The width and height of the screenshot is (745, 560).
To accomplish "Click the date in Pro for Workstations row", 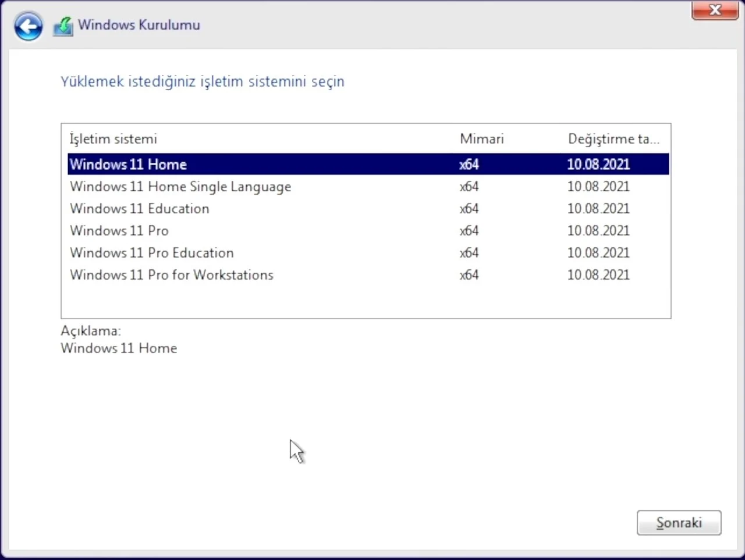I will tap(598, 274).
